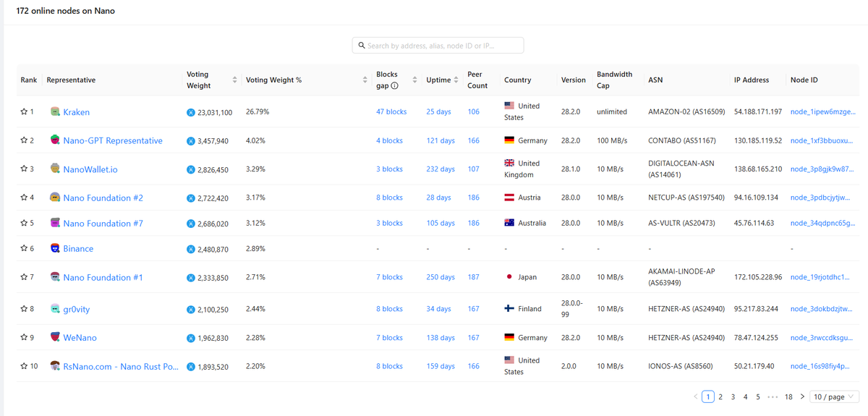Select IP address 45.76.114.63

tap(754, 223)
